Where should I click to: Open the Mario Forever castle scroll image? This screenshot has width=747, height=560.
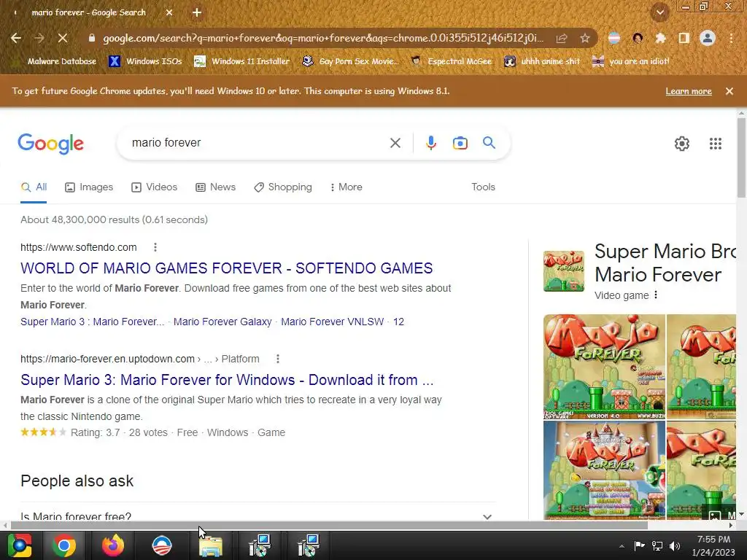pos(604,470)
